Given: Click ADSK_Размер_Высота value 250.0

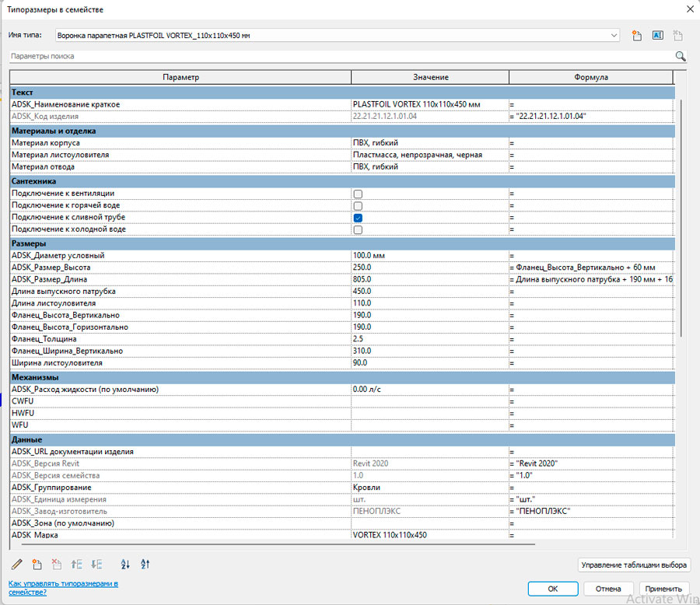Looking at the screenshot, I should tap(430, 268).
